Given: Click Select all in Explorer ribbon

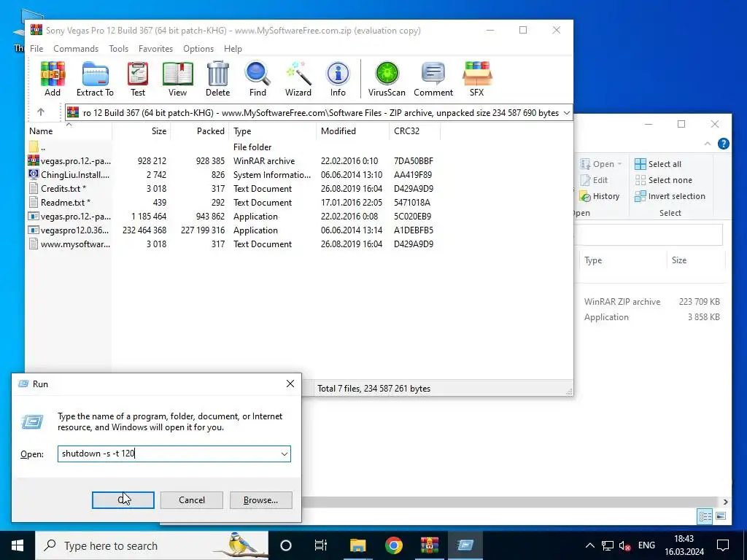Looking at the screenshot, I should point(658,164).
